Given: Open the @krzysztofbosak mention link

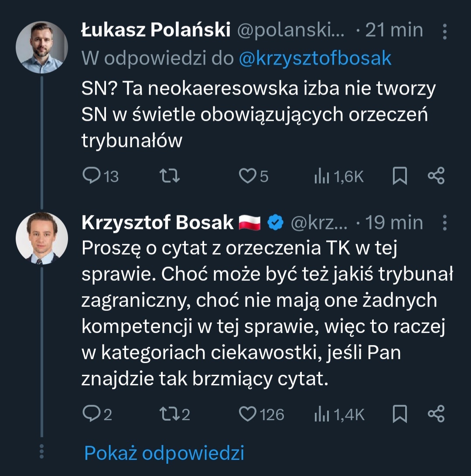Looking at the screenshot, I should pyautogui.click(x=315, y=58).
